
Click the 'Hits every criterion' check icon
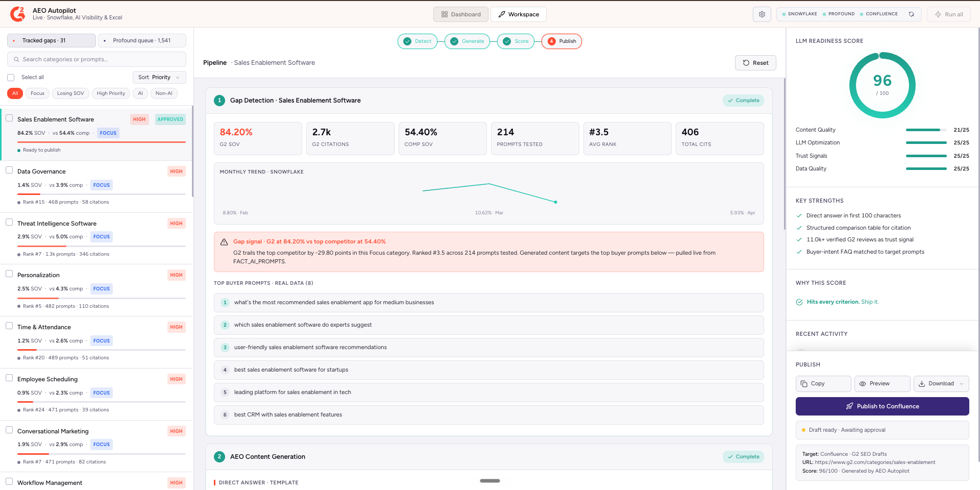(x=799, y=302)
